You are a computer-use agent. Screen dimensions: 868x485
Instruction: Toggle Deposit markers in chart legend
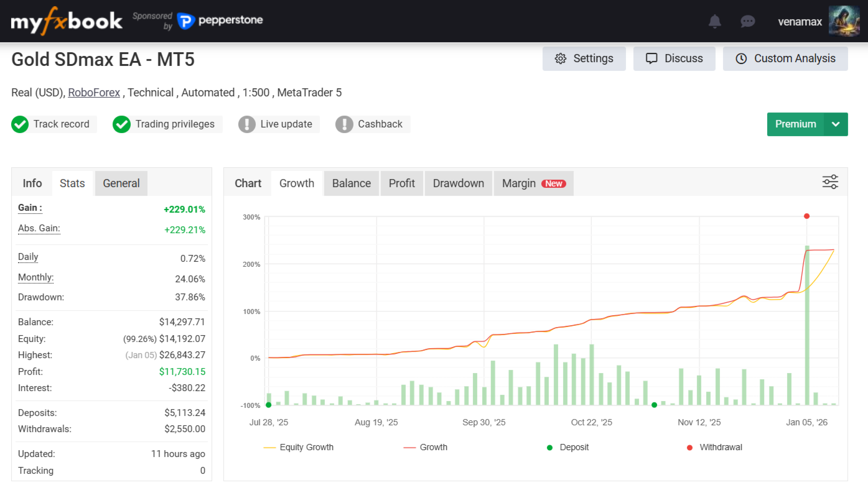567,448
